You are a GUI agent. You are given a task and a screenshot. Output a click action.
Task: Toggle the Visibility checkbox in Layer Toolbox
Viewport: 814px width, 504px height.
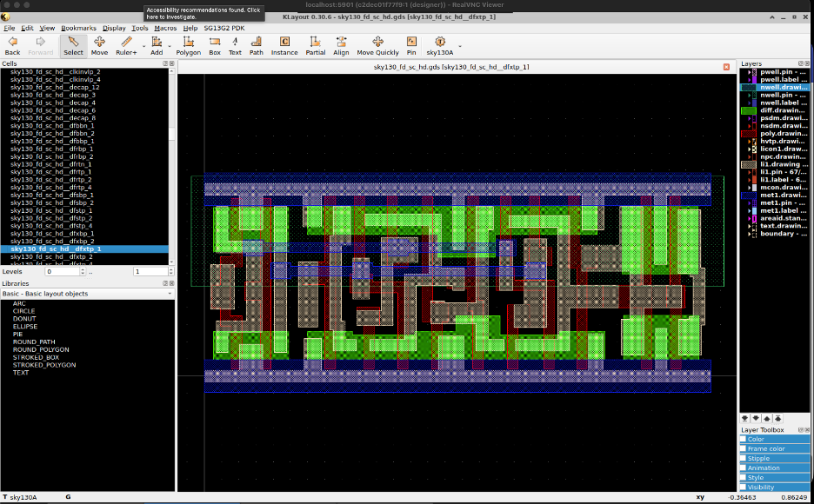coord(744,487)
